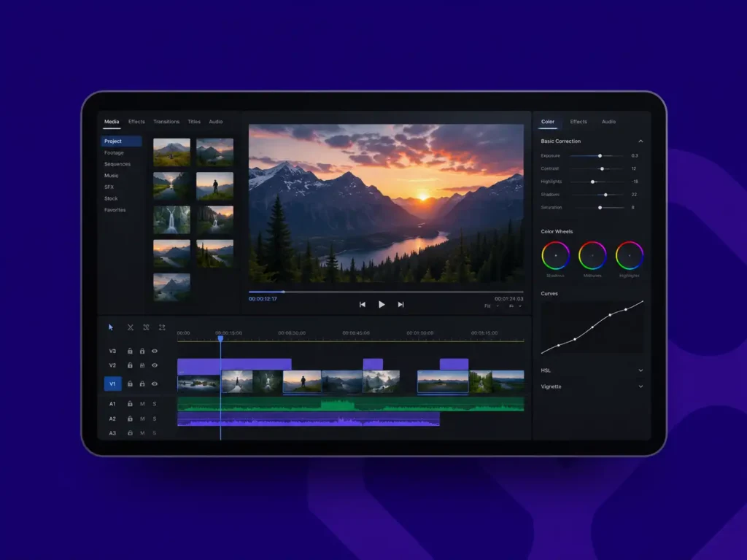747x560 pixels.
Task: Toggle visibility eye on V2 track
Action: tap(155, 365)
